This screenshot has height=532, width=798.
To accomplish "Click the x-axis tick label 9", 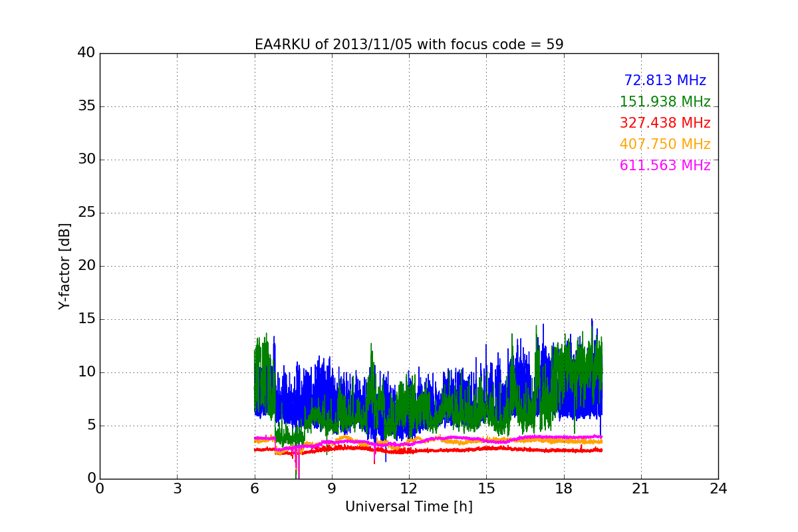I will coord(332,488).
